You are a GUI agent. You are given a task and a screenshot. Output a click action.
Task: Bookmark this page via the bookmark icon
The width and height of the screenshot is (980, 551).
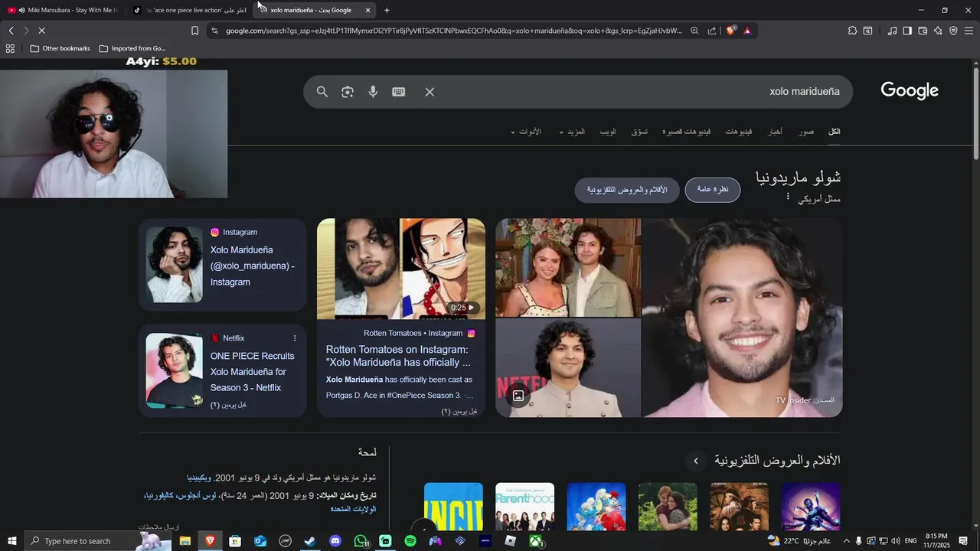194,31
